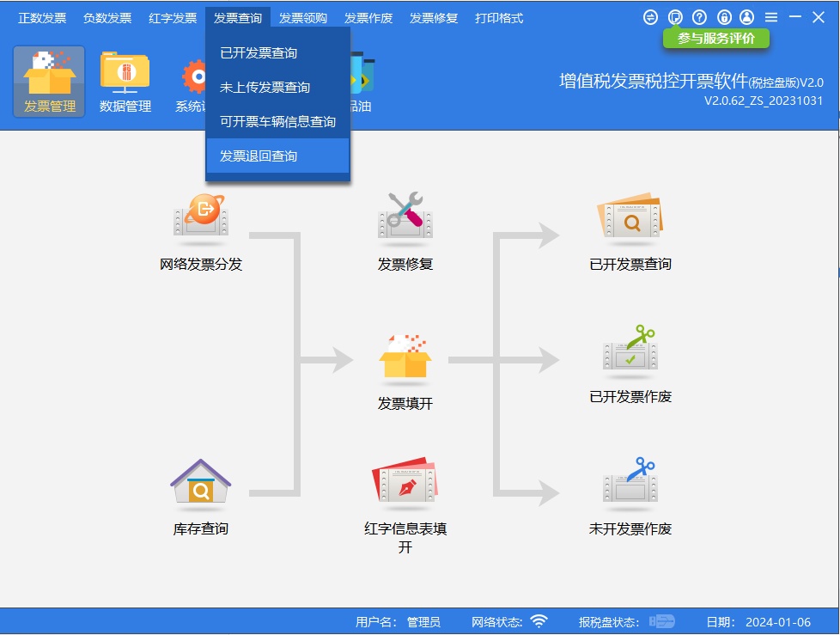Open the 正数发票 menu
The image size is (840, 635).
pos(41,15)
